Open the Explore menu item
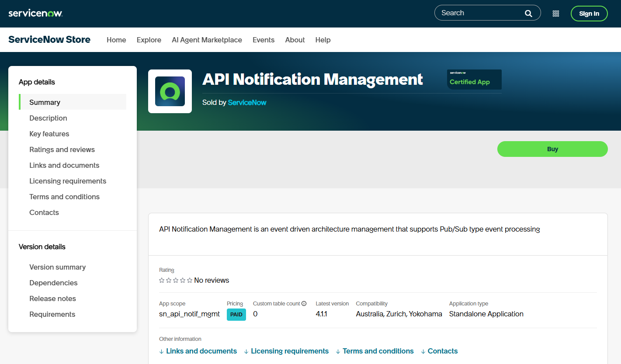Screen dimensions: 621x364 pyautogui.click(x=149, y=40)
